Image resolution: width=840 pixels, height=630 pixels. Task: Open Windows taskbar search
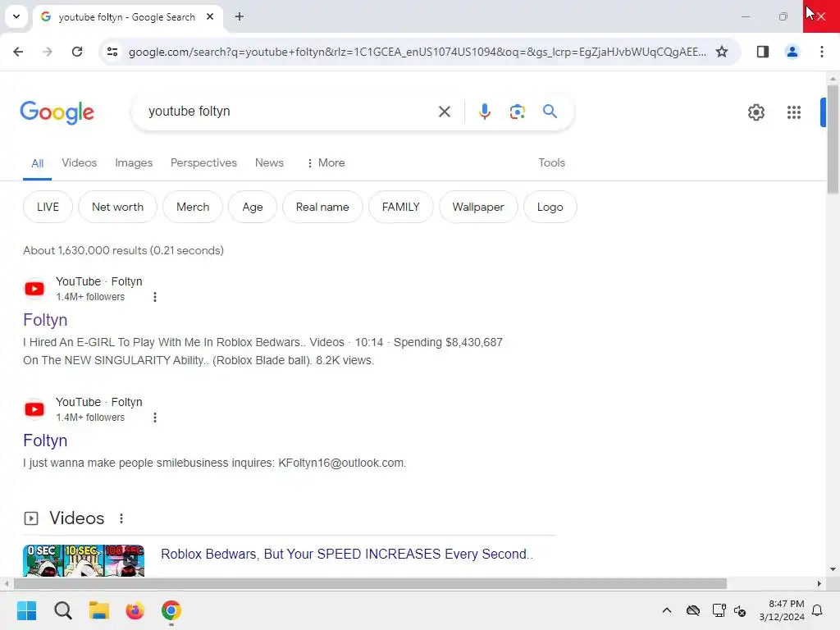62,610
